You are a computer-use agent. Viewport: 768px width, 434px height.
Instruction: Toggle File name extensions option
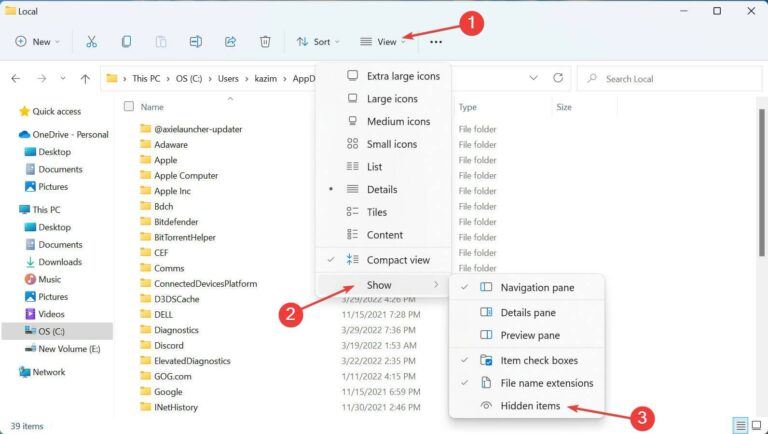click(x=527, y=383)
